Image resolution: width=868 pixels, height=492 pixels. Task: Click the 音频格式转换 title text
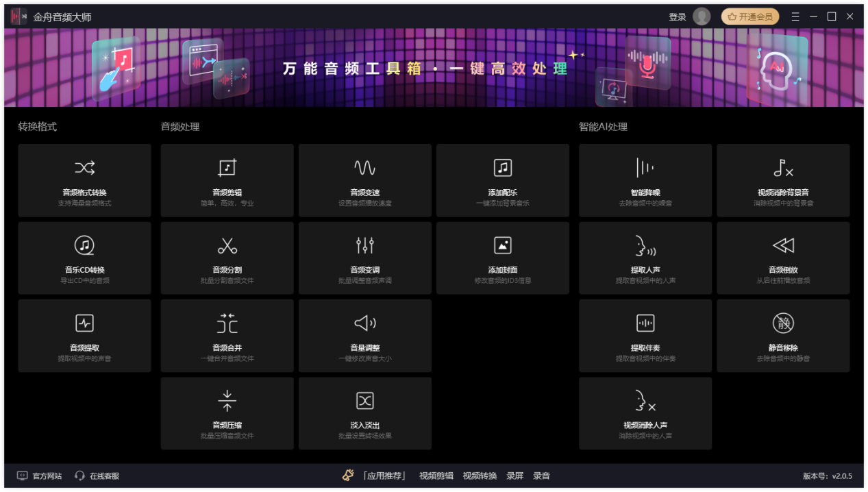click(x=84, y=193)
